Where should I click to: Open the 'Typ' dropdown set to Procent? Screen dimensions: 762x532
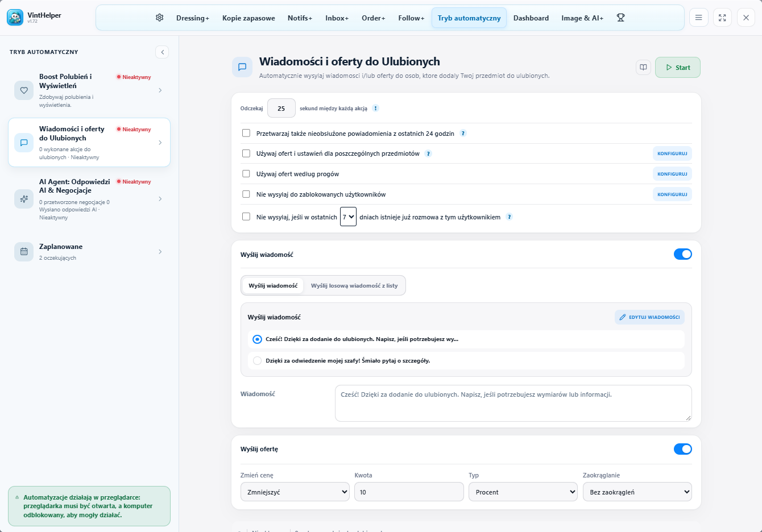pyautogui.click(x=523, y=492)
